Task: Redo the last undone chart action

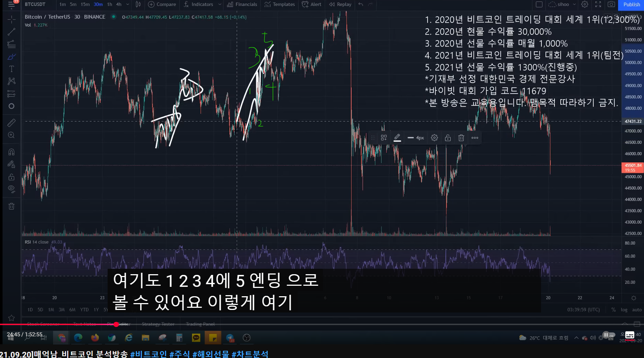Action: click(x=370, y=4)
